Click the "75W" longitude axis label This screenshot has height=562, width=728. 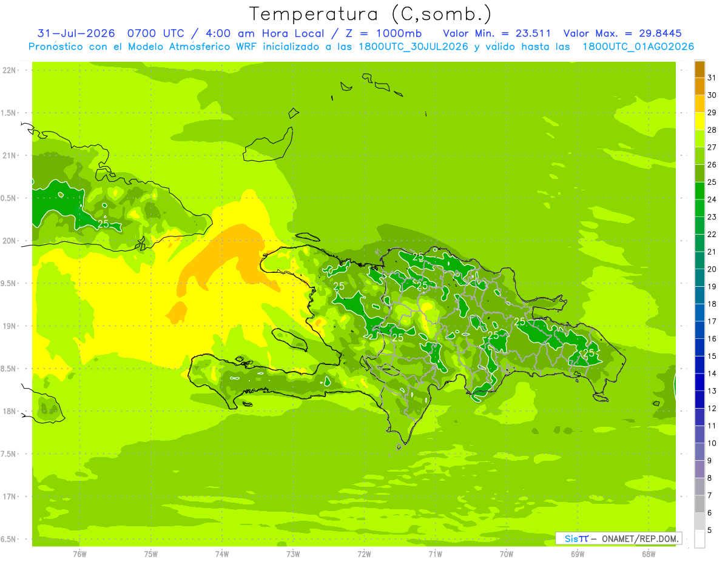[151, 554]
